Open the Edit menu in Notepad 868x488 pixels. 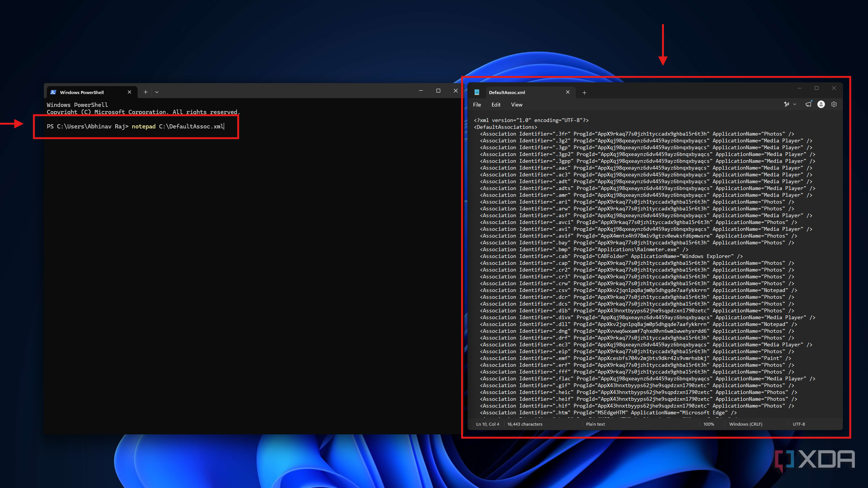[x=496, y=105]
